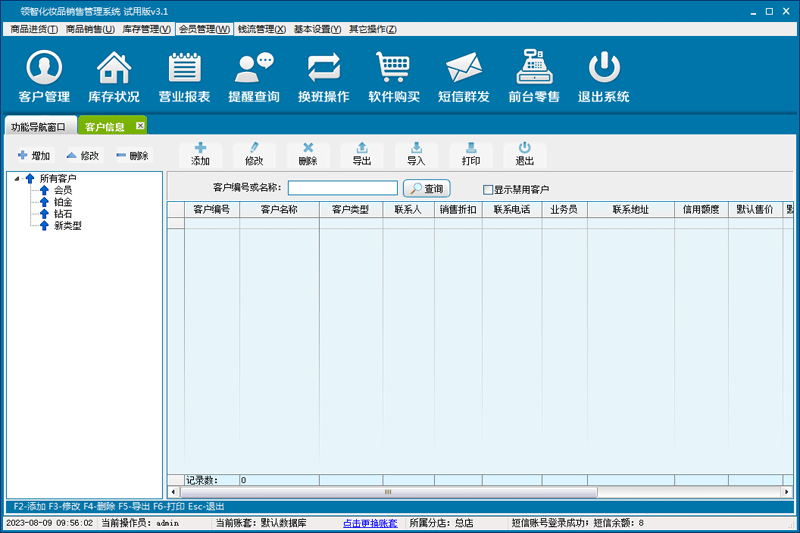Open the 钱流管理(X) menu

point(262,29)
